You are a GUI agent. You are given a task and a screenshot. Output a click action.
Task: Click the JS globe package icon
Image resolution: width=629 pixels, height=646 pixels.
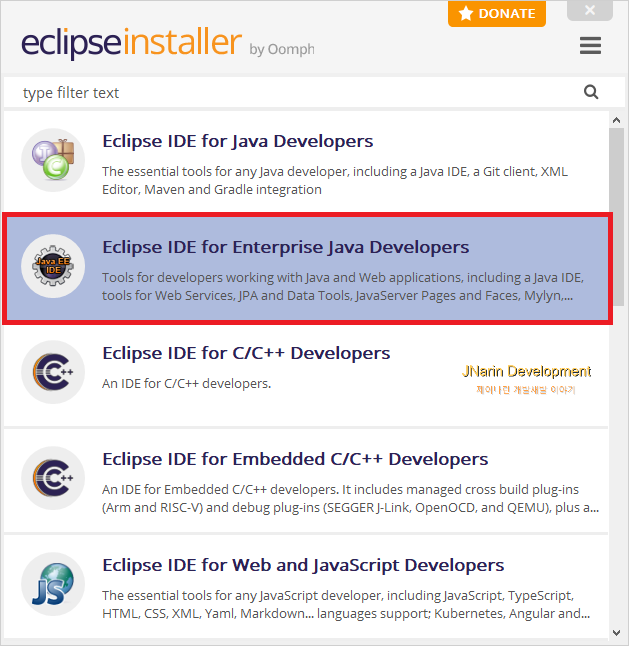click(x=53, y=584)
